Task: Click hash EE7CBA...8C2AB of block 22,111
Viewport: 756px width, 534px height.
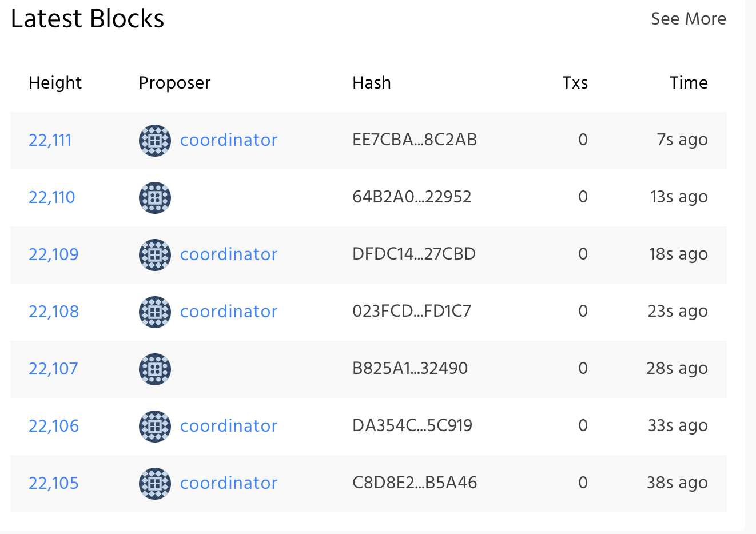Action: pos(415,140)
